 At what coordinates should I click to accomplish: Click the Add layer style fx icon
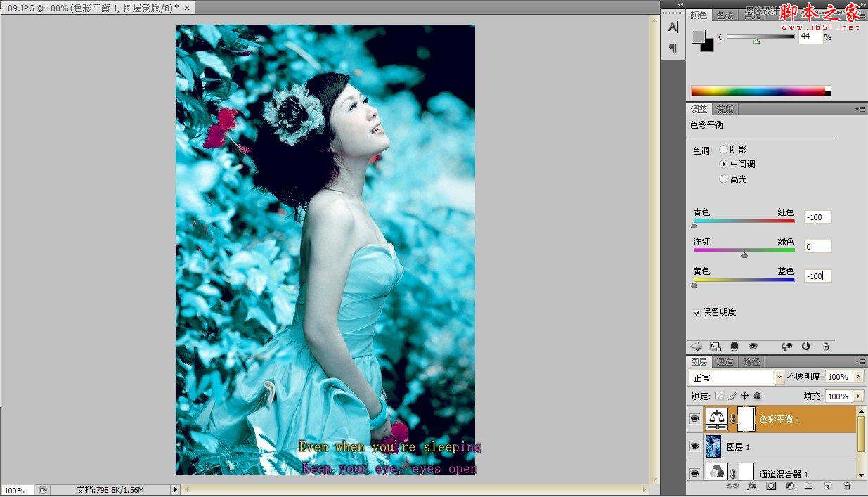(753, 486)
